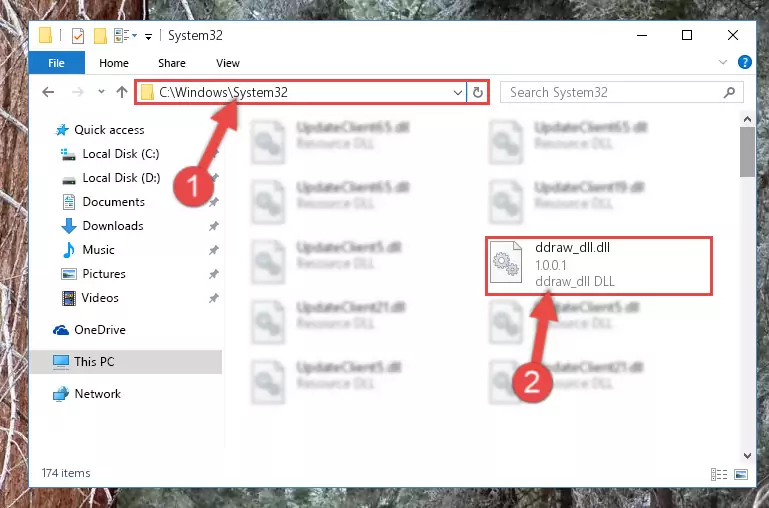This screenshot has height=508, width=769.
Task: Open Documents in the sidebar
Action: point(103,202)
